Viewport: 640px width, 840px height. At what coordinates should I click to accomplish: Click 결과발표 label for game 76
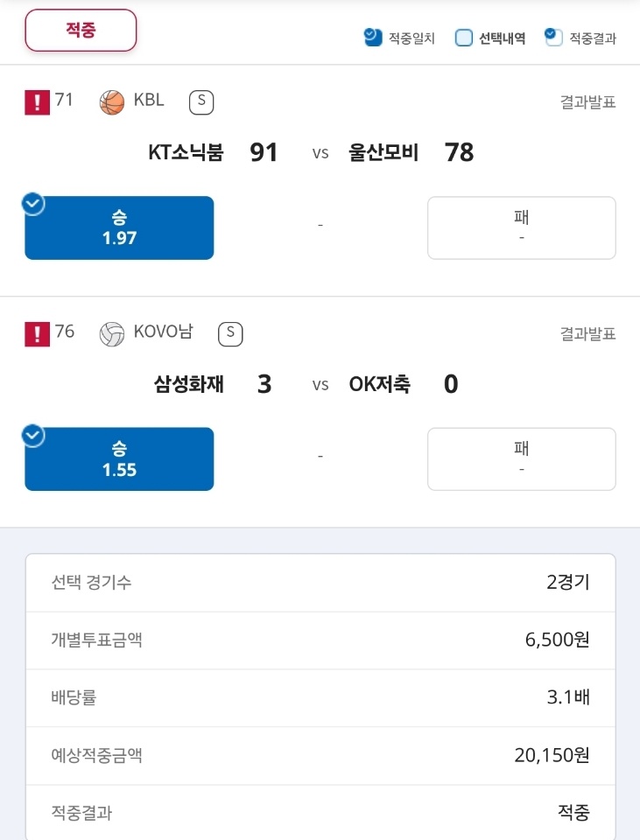tap(588, 333)
